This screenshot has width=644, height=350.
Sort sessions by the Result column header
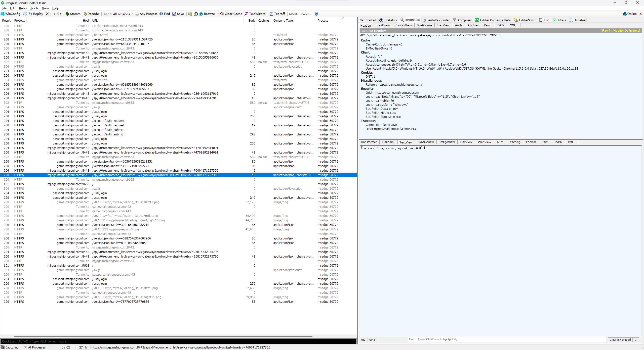coord(7,21)
